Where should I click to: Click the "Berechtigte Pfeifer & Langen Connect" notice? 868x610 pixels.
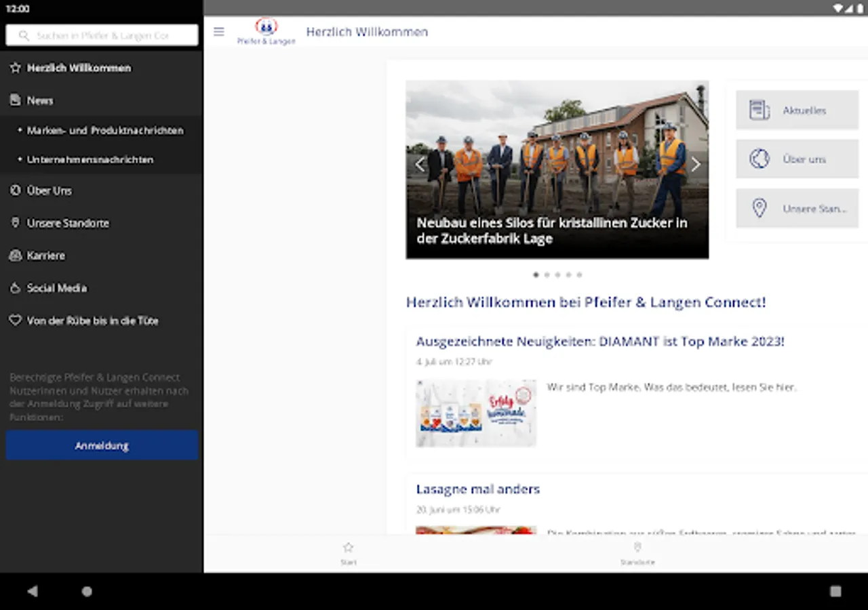point(99,397)
